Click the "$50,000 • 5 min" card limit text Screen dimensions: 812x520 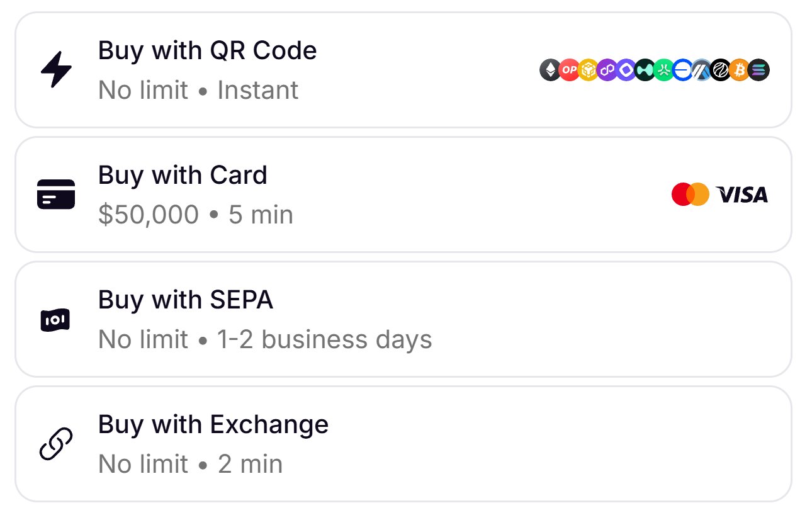(196, 215)
